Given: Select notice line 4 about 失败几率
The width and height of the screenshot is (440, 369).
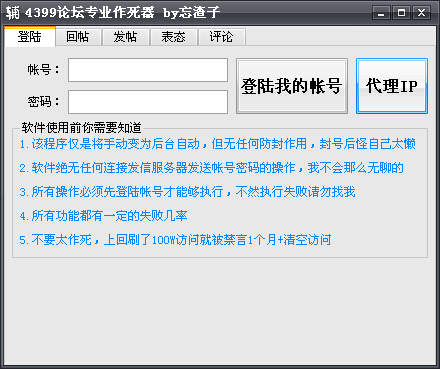Looking at the screenshot, I should (103, 216).
